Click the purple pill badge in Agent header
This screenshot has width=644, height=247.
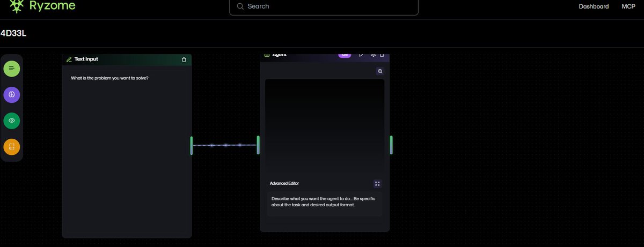(x=345, y=55)
